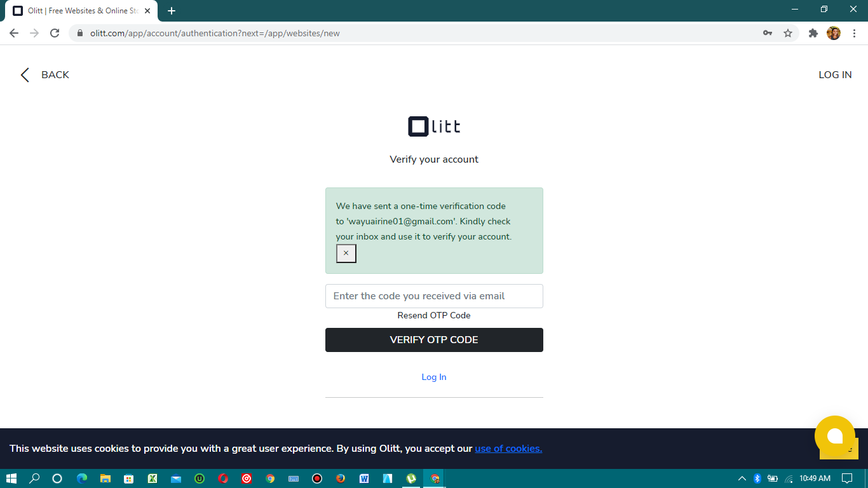The height and width of the screenshot is (488, 868).
Task: Click the 10:49 AM clock
Action: click(x=815, y=478)
